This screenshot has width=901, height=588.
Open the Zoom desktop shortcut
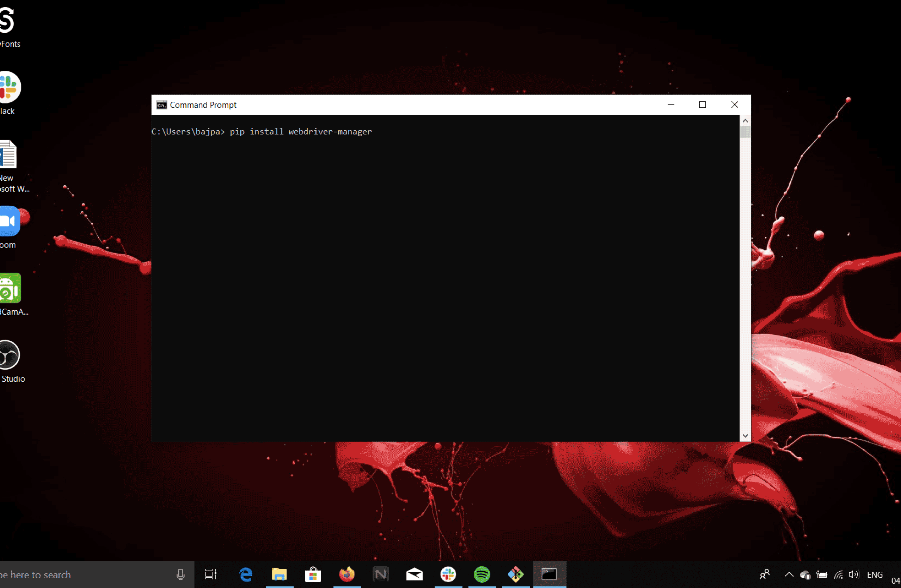[10, 221]
